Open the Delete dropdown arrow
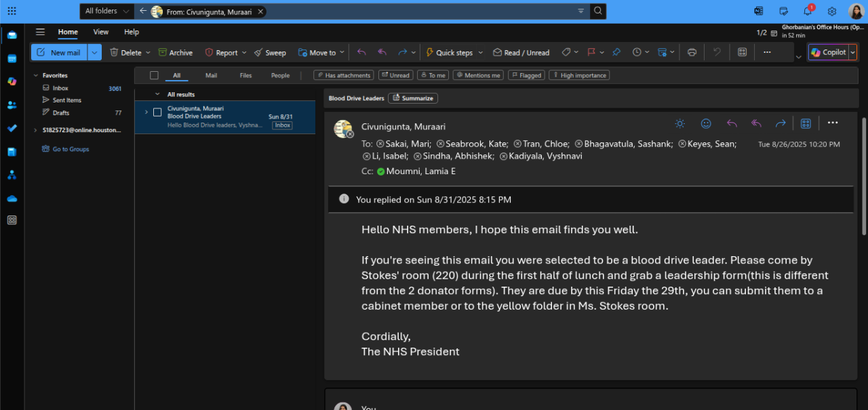 pos(148,52)
